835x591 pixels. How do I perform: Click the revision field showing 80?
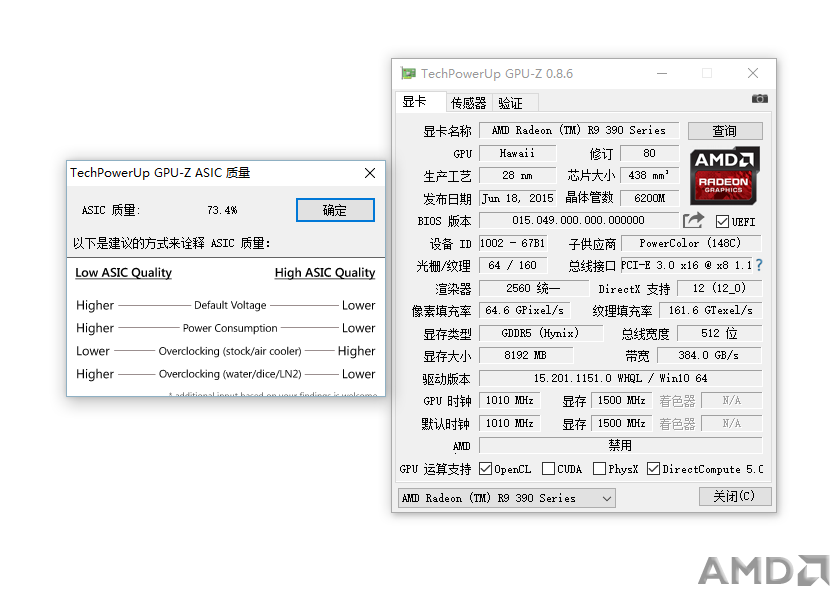(x=650, y=153)
